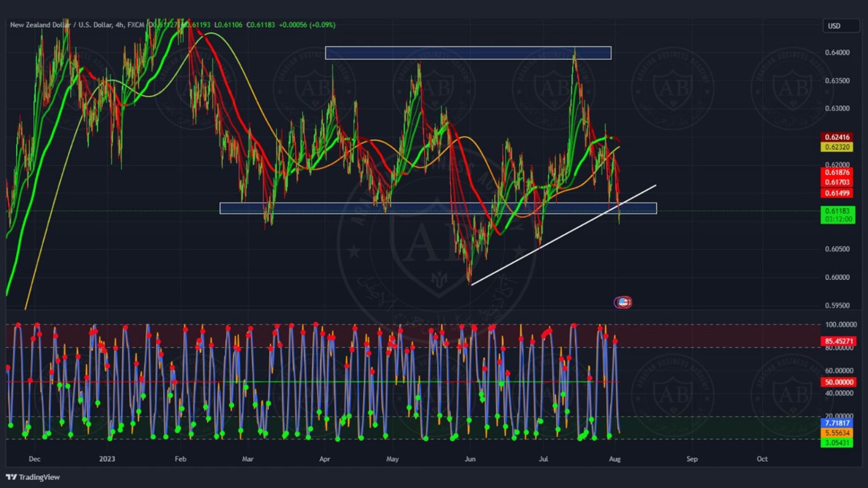The width and height of the screenshot is (868, 488).
Task: Click the orange 5.55634 oscillator value label
Action: (x=837, y=433)
